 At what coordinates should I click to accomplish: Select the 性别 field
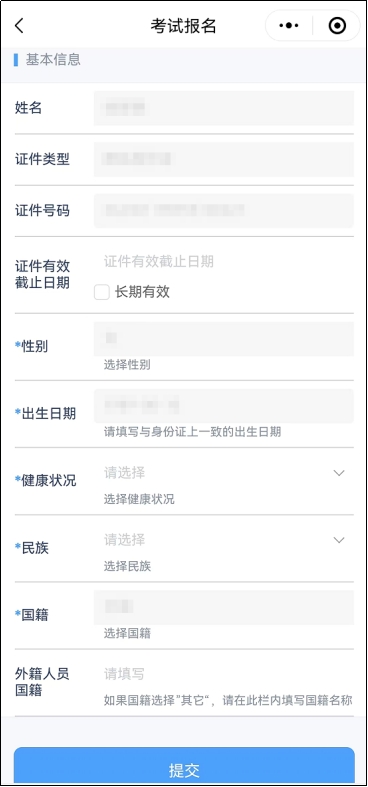(x=224, y=339)
